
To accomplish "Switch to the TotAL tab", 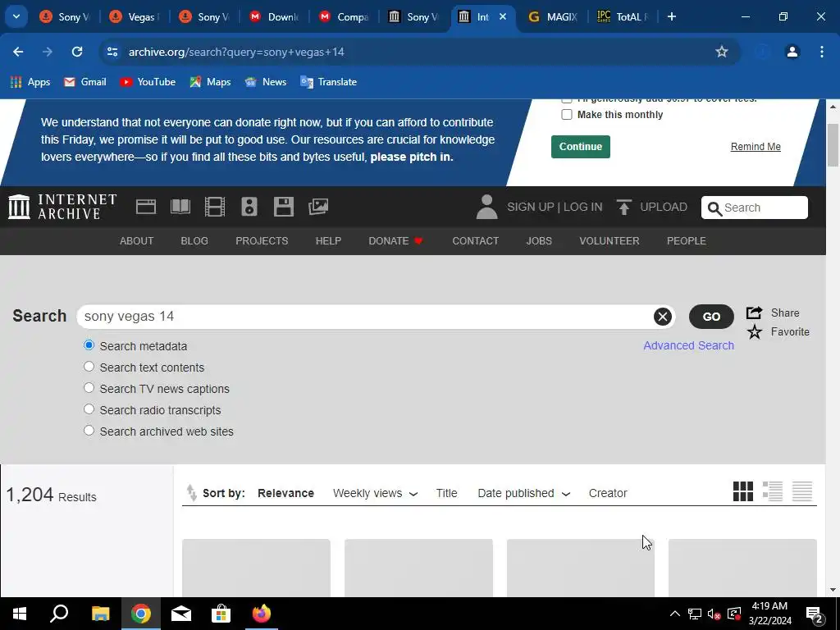I will [x=623, y=17].
